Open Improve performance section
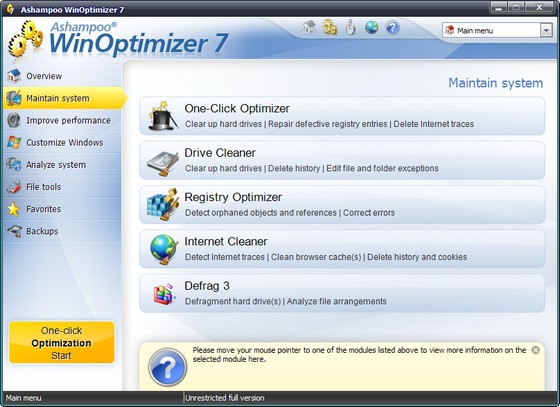This screenshot has height=407, width=560. (x=62, y=120)
